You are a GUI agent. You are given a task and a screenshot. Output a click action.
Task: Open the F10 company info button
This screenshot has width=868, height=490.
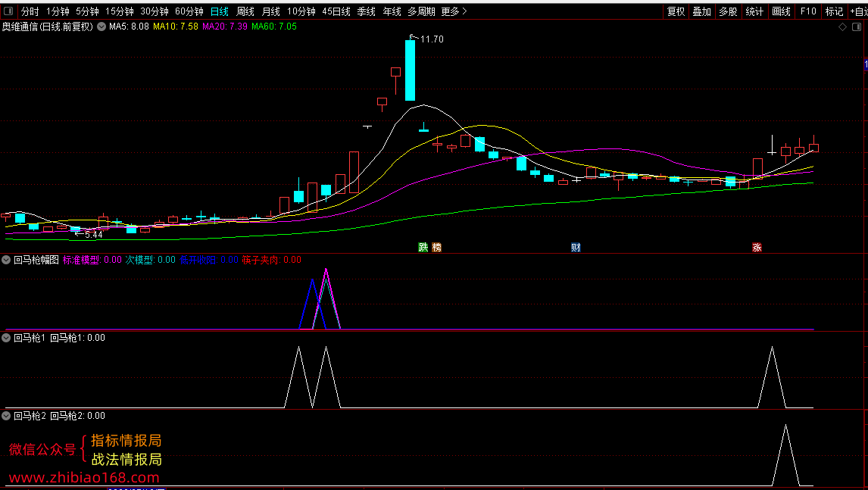[808, 11]
